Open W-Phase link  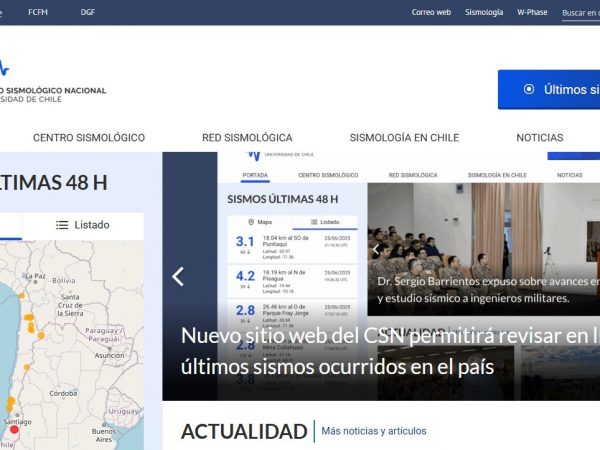tap(532, 12)
